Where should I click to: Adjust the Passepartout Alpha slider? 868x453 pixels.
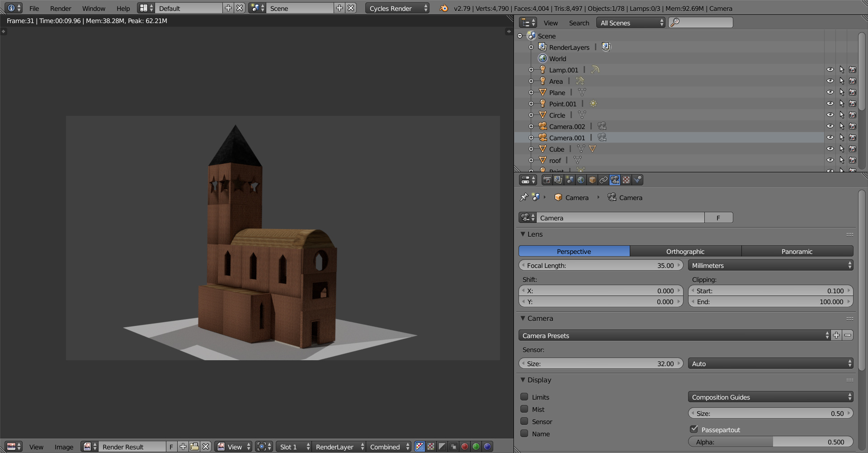pyautogui.click(x=771, y=442)
